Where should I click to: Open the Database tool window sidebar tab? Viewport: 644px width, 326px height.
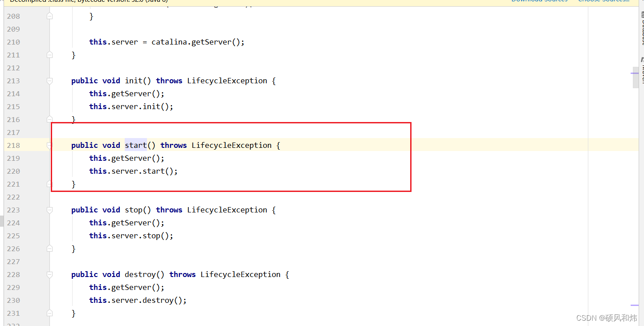click(x=642, y=28)
